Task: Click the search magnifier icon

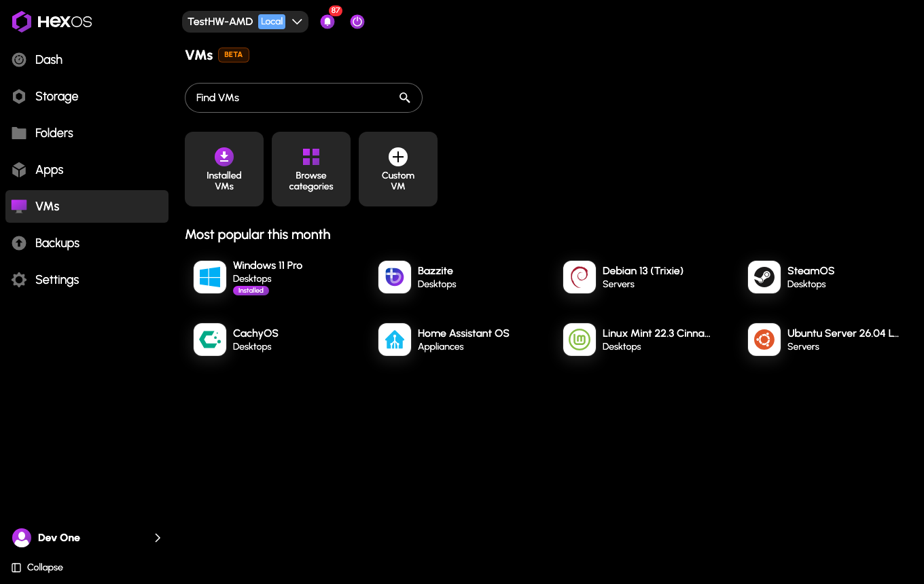Action: [405, 98]
